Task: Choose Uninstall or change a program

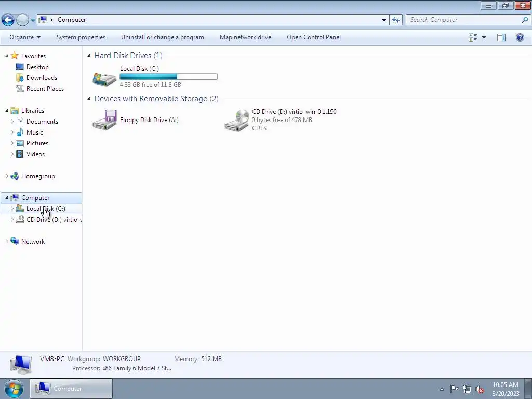Action: point(163,37)
